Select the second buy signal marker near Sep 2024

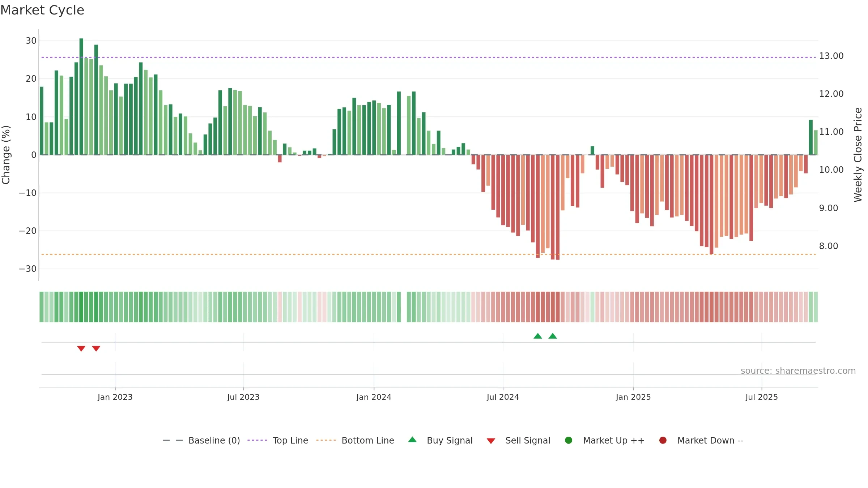click(x=553, y=336)
